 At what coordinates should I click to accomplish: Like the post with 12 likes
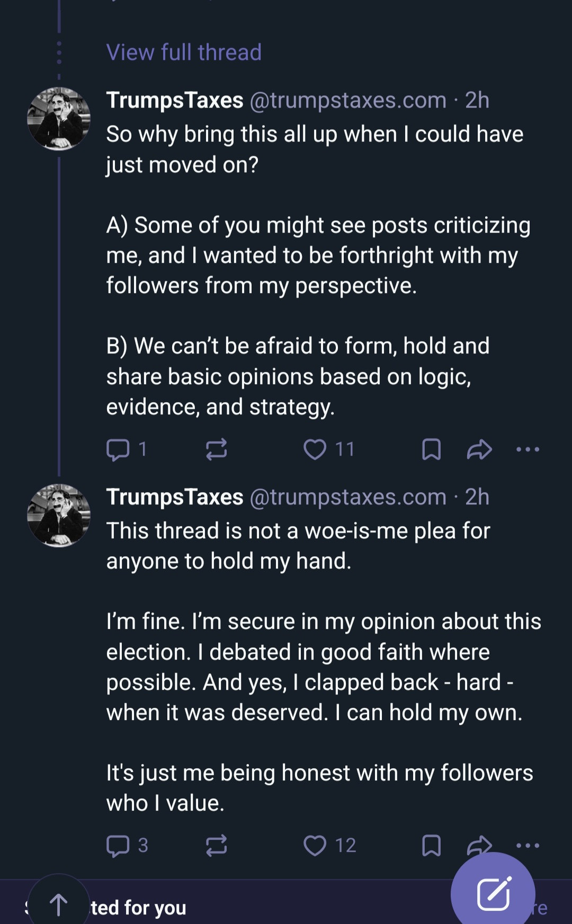(x=315, y=846)
